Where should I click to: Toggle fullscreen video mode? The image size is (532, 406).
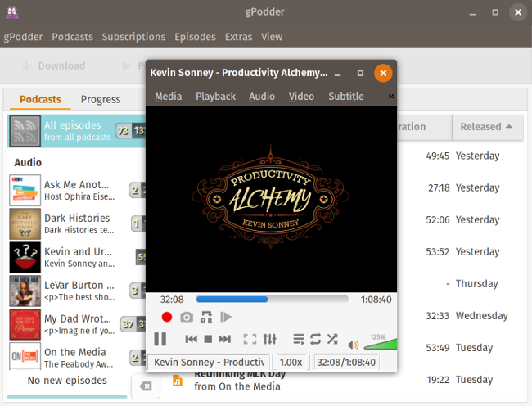(250, 339)
